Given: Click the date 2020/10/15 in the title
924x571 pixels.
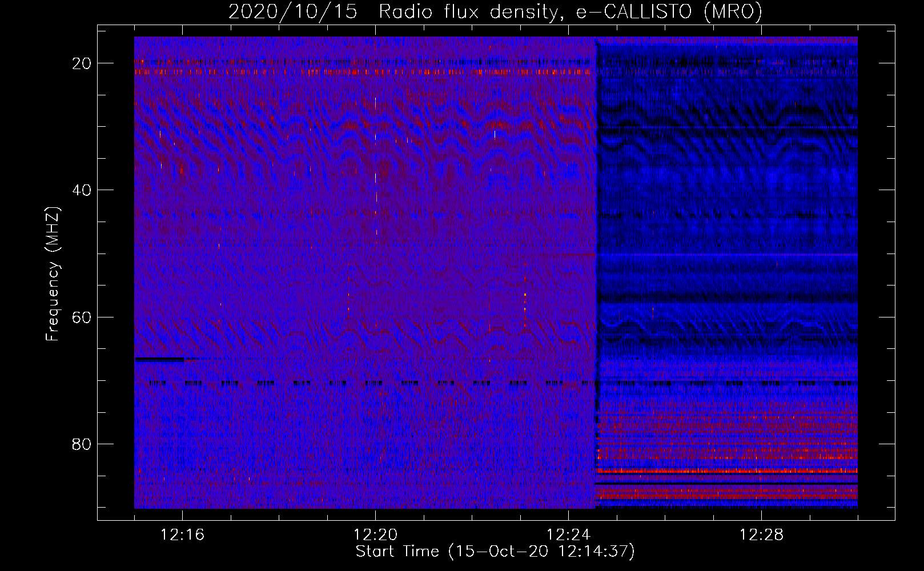Looking at the screenshot, I should click(293, 12).
